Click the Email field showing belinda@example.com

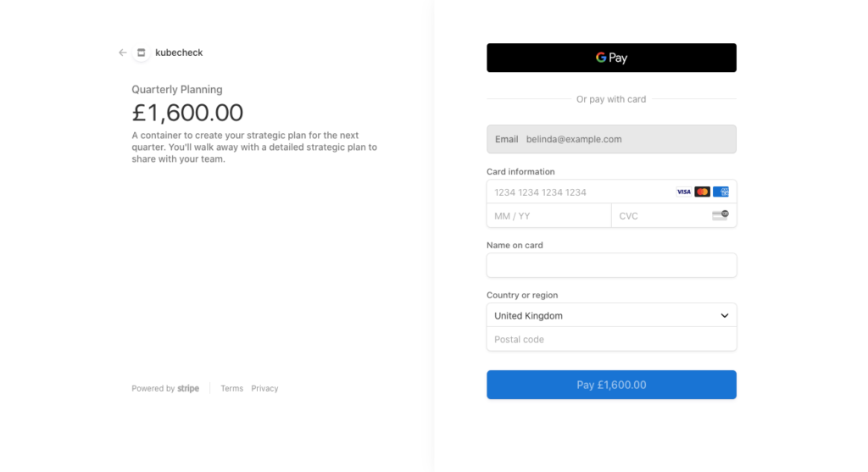611,139
